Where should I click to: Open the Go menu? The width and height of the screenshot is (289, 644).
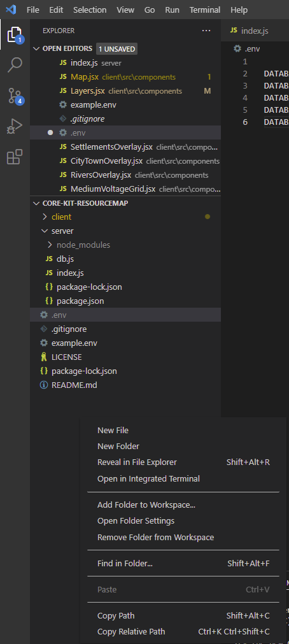[x=150, y=10]
